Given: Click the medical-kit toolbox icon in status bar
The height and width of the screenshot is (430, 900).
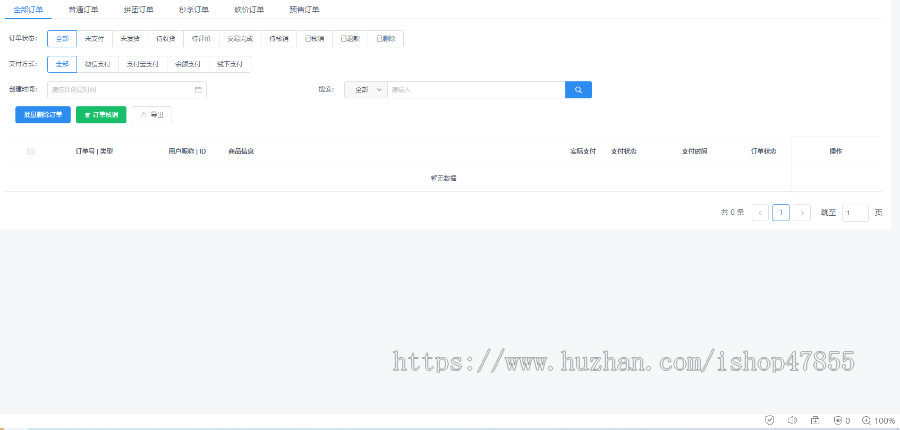Looking at the screenshot, I should (x=814, y=420).
